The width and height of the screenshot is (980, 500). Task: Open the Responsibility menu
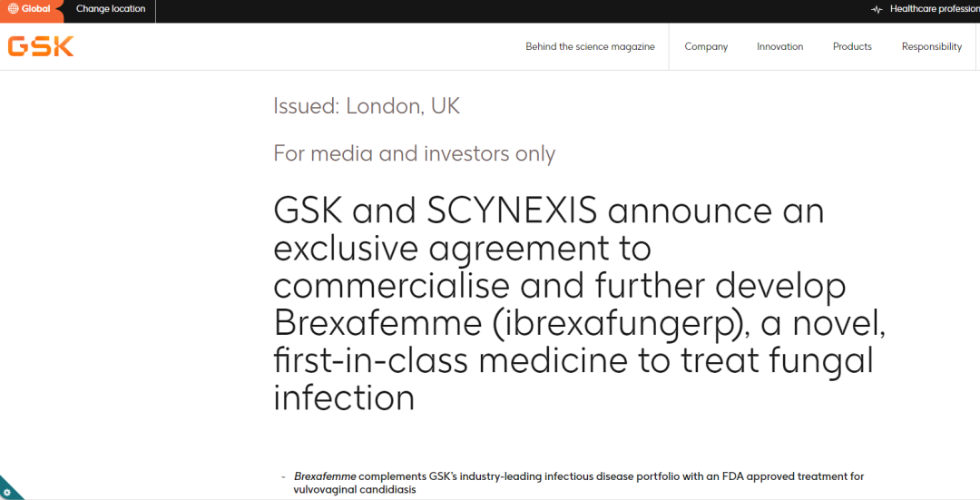click(932, 47)
